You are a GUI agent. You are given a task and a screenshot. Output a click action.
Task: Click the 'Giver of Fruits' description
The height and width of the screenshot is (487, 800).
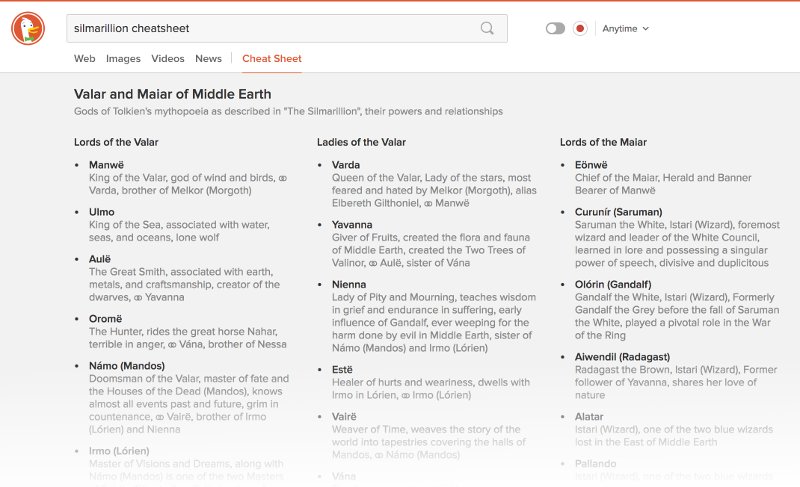(x=431, y=250)
